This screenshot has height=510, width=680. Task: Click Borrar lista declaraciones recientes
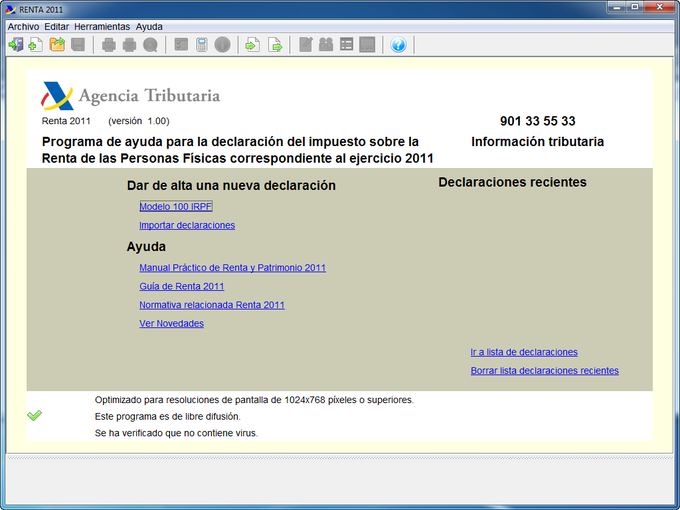click(545, 371)
